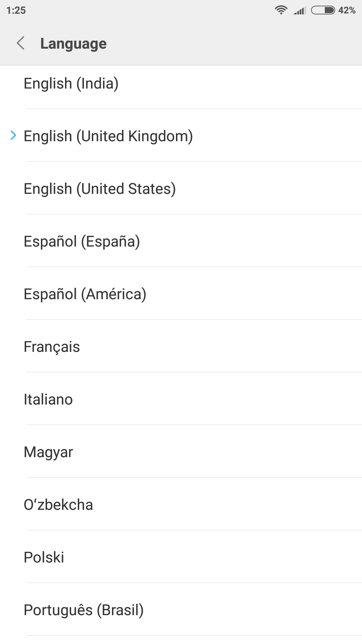Tap the back arrow icon
The image size is (362, 644).
tap(21, 43)
